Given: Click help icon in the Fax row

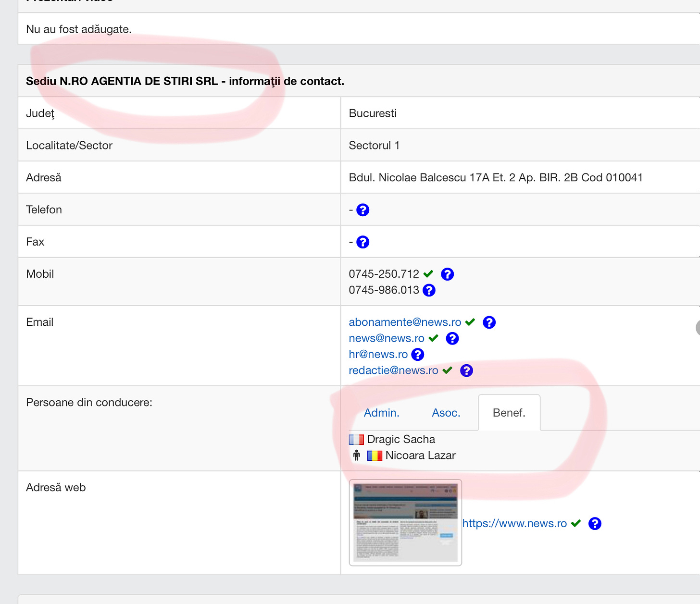Looking at the screenshot, I should 362,242.
